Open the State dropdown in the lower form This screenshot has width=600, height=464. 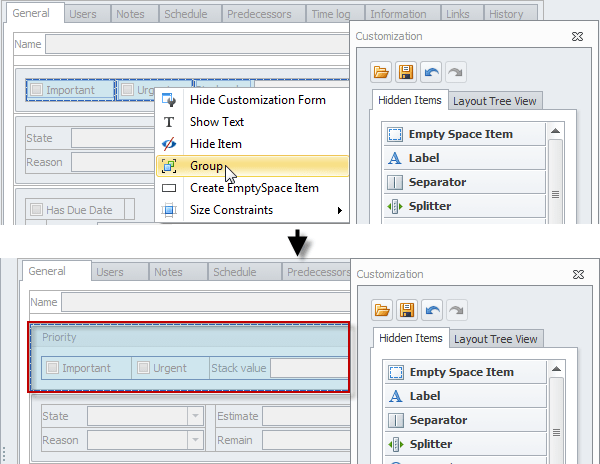[x=194, y=416]
